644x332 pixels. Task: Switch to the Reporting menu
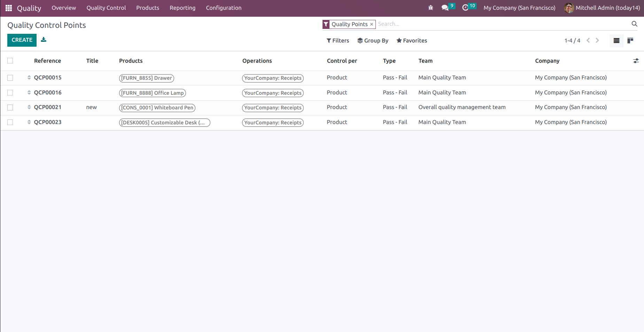tap(183, 8)
